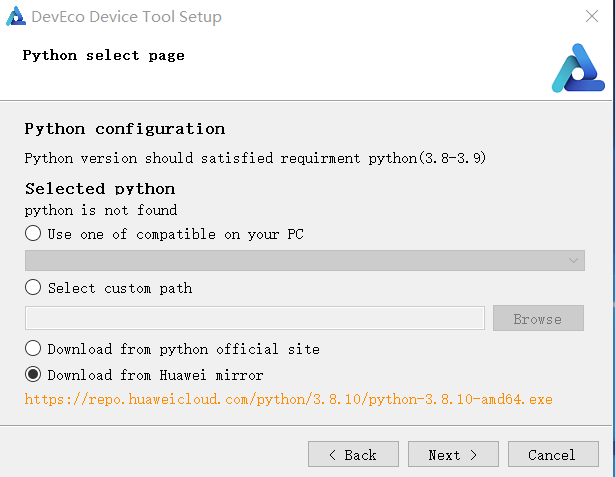
Task: Click the "DevEco Device Tool Setup" window title
Action: 126,17
